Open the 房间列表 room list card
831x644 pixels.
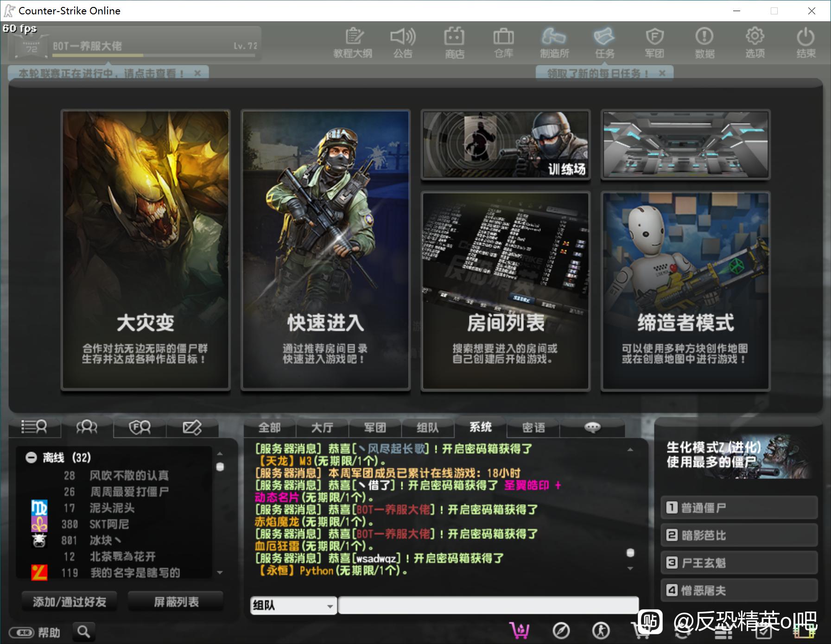(506, 291)
